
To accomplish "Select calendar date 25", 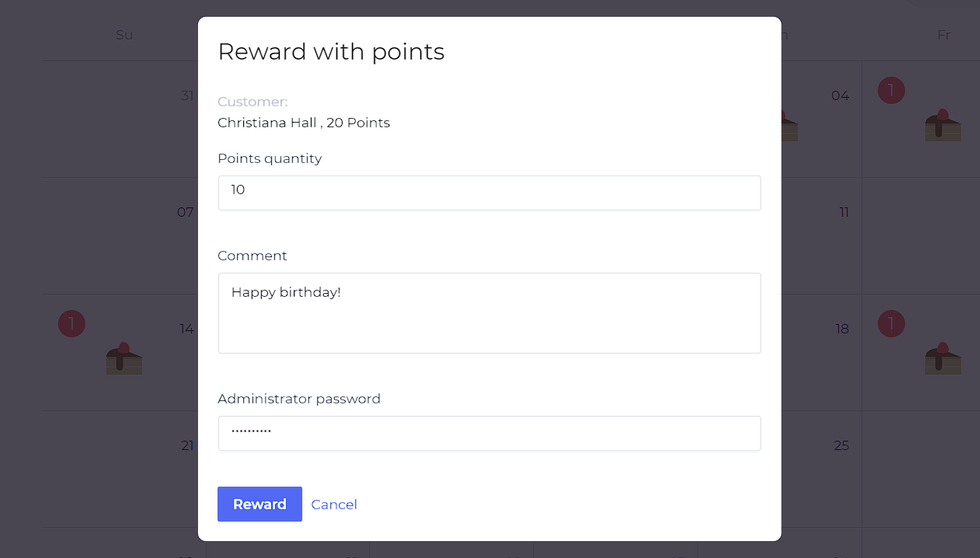I will (x=841, y=446).
